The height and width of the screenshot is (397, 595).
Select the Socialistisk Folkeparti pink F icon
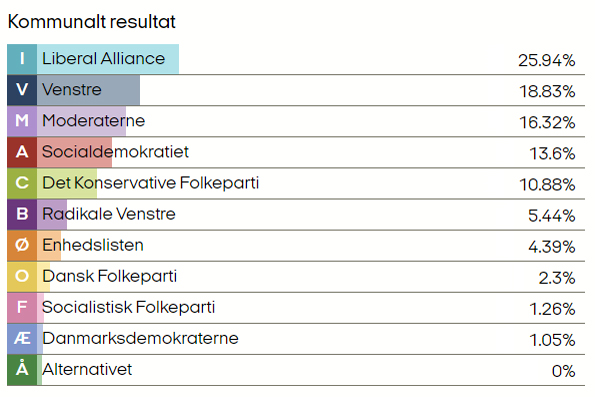pos(22,308)
